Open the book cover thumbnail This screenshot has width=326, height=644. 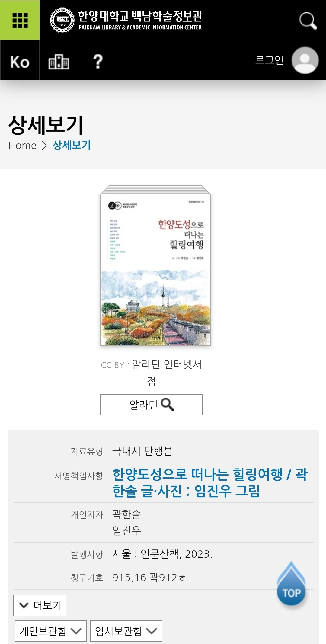pyautogui.click(x=155, y=265)
